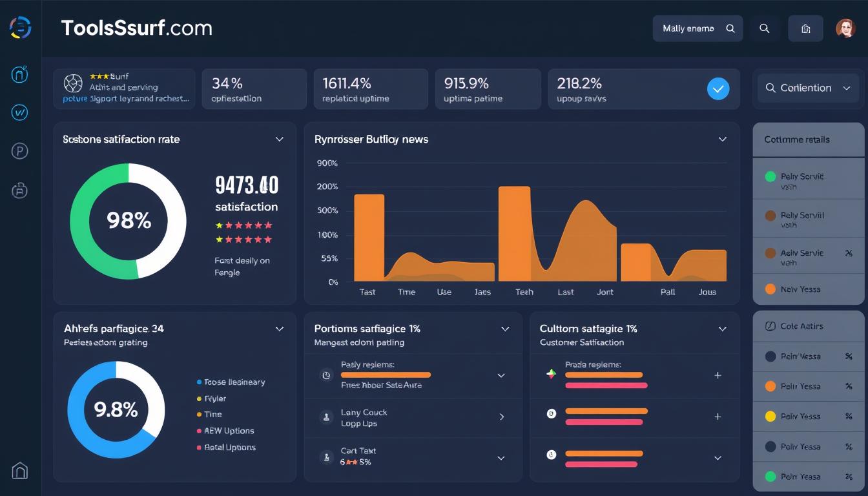Select the Cote Aatirs header
The image size is (868, 496).
click(x=809, y=327)
